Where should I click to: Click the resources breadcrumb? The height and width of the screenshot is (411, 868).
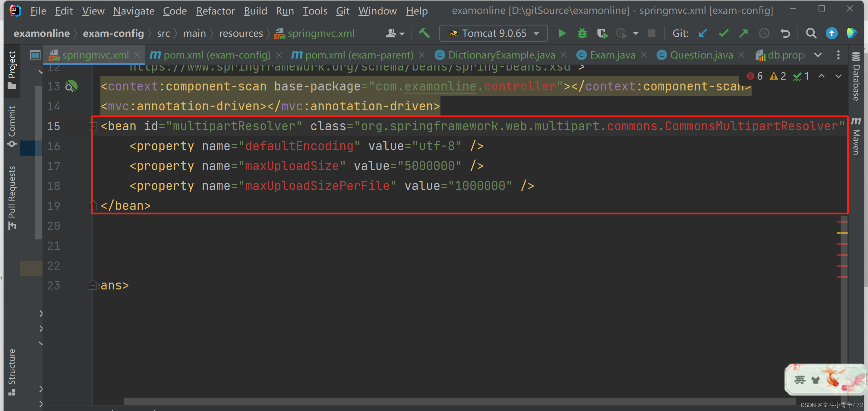click(x=241, y=33)
